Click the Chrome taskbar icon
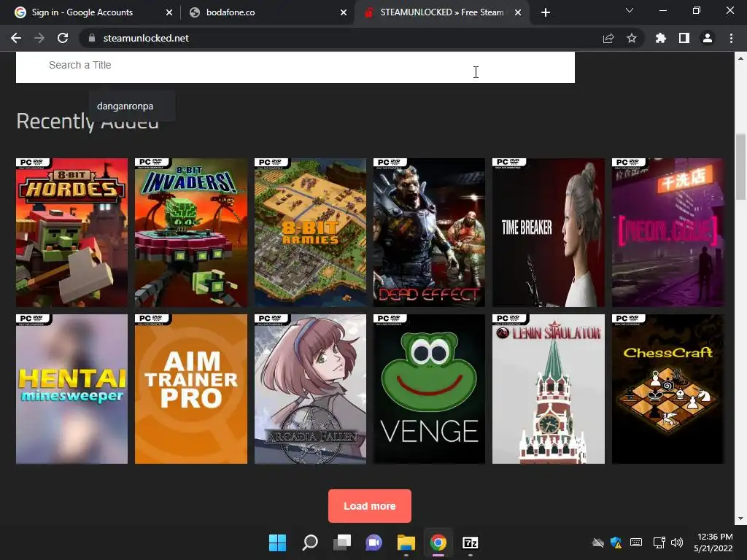This screenshot has width=747, height=560. click(x=438, y=542)
